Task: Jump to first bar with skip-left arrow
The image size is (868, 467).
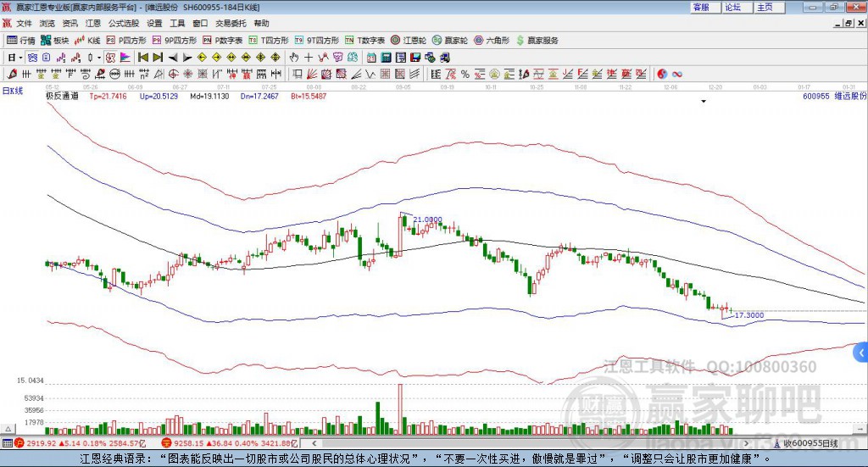Action: coord(142,58)
